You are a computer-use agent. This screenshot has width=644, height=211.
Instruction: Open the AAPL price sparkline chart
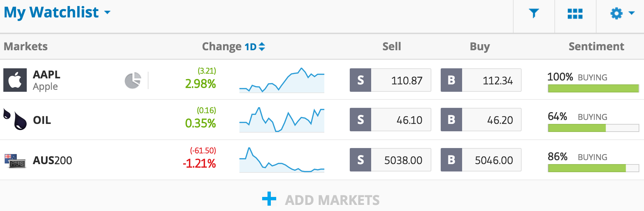pyautogui.click(x=282, y=80)
